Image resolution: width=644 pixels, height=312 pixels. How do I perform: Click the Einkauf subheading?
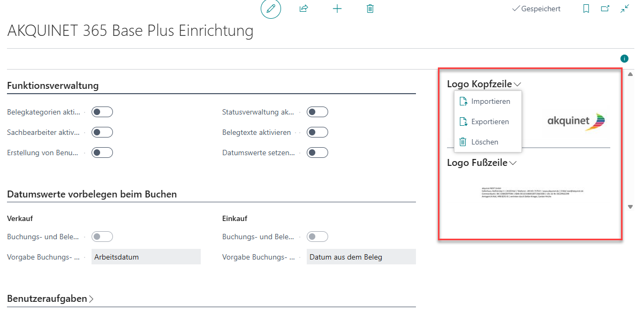(234, 218)
